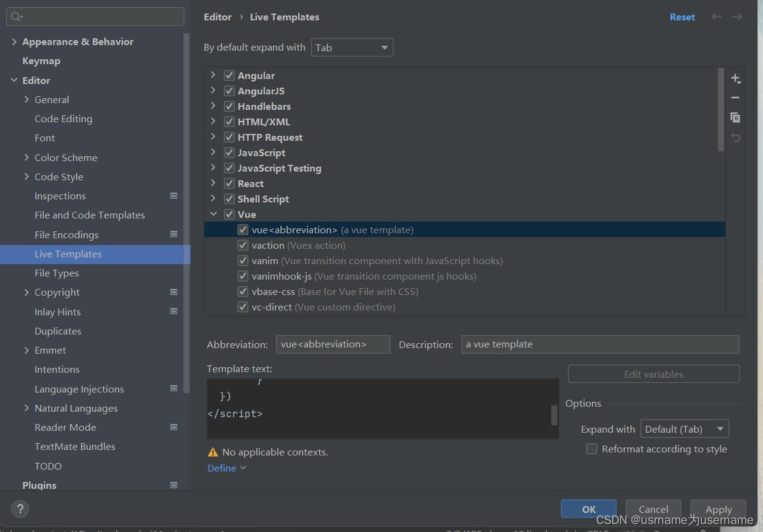The image size is (763, 532).
Task: Click the project-level icon beside Plugins
Action: pyautogui.click(x=173, y=485)
